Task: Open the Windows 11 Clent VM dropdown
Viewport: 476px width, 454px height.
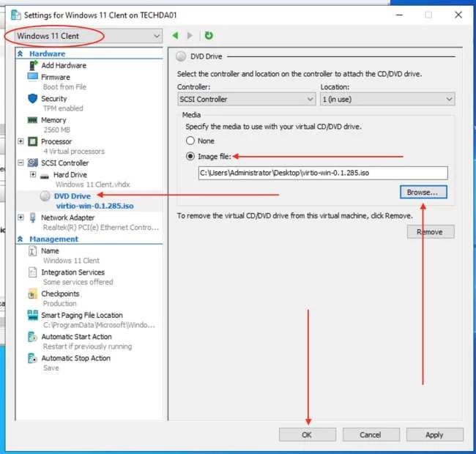Action: [x=89, y=36]
